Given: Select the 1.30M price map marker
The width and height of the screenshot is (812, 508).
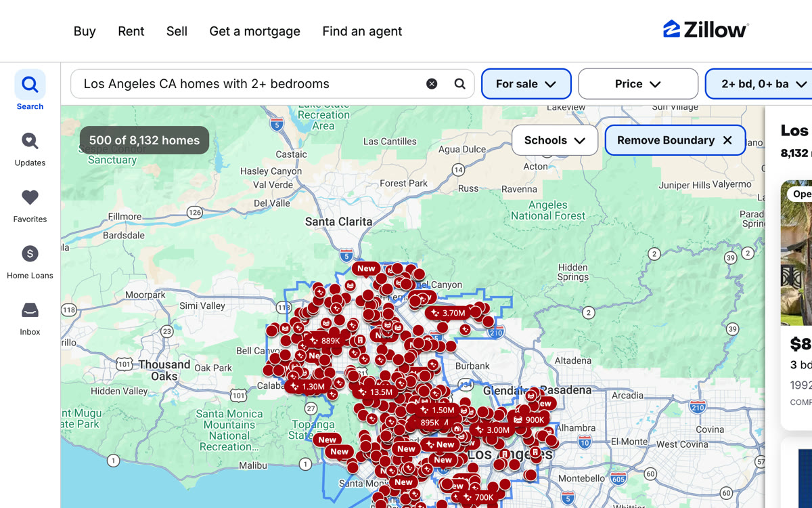Looking at the screenshot, I should pos(307,387).
